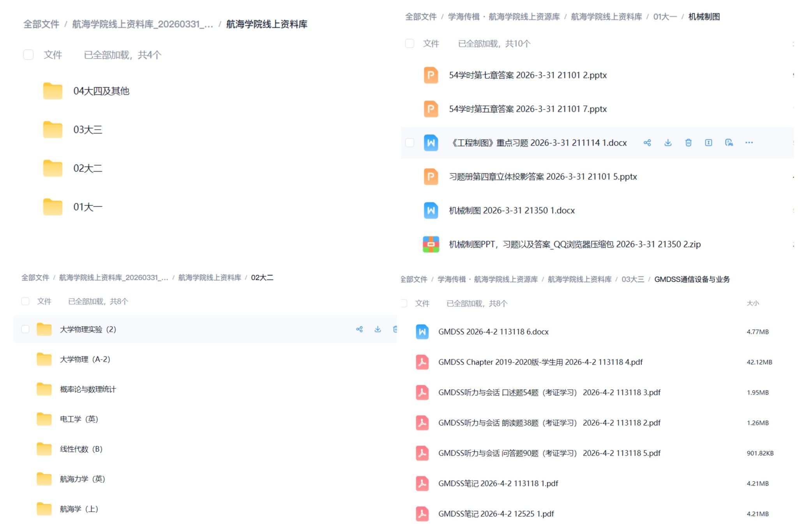Rename the 《工程制图》重点习题 docx file
The height and width of the screenshot is (532, 798).
pos(709,143)
